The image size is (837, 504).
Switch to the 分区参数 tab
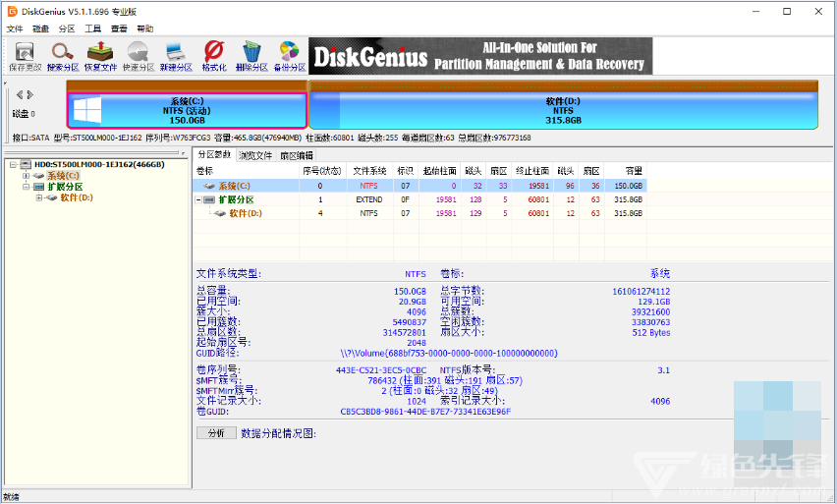click(214, 155)
